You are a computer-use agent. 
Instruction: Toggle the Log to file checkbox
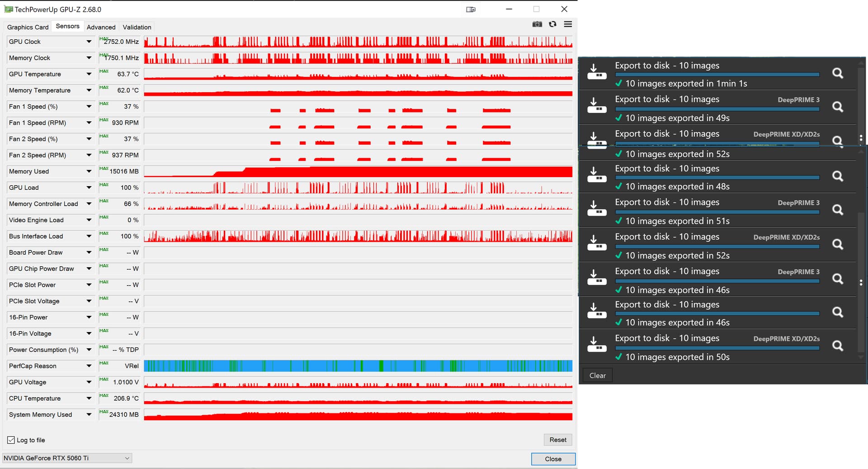[11, 440]
